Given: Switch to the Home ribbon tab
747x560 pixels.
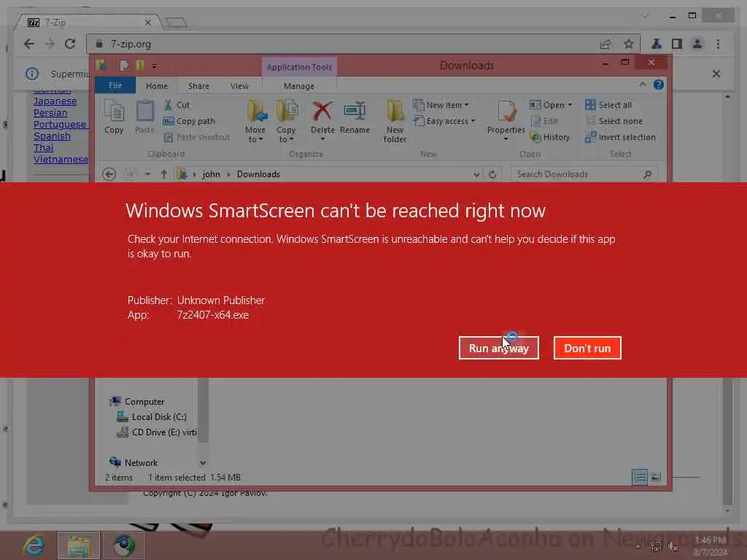Looking at the screenshot, I should [157, 86].
